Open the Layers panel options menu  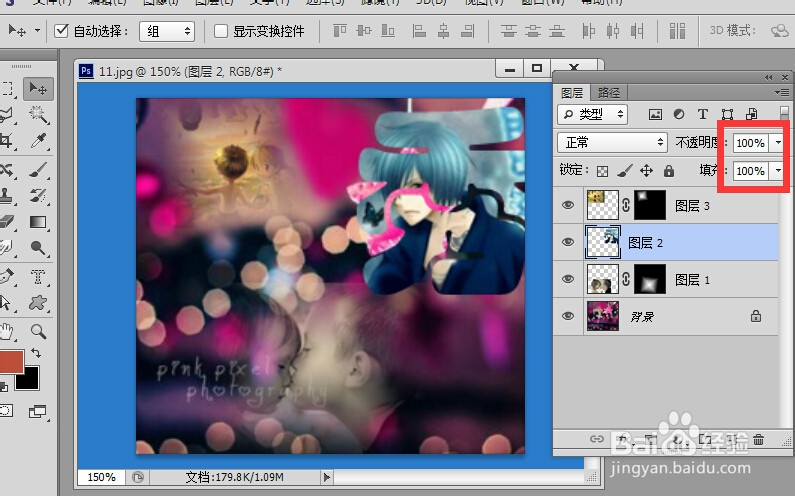(x=781, y=92)
